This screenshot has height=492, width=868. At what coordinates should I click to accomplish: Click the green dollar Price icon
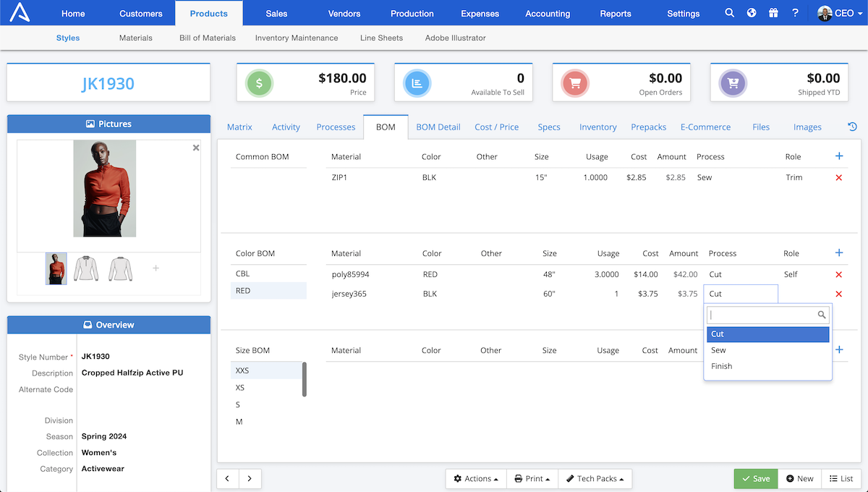click(258, 82)
